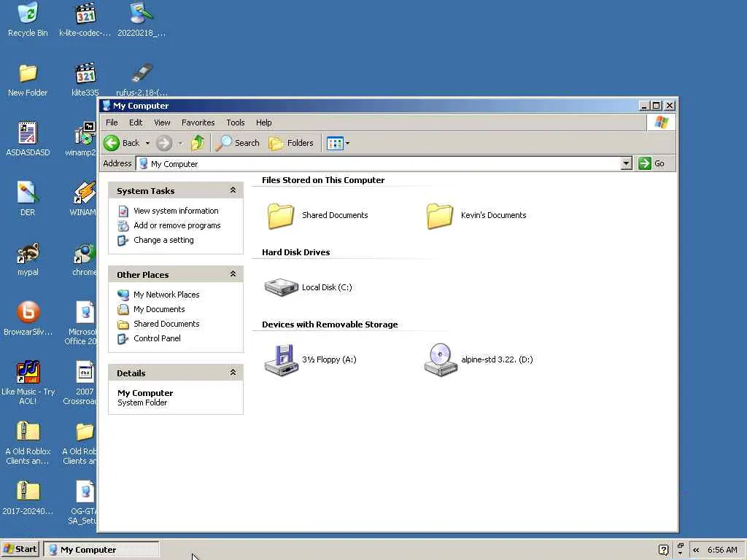
Task: Click Add or remove programs link
Action: [x=177, y=225]
